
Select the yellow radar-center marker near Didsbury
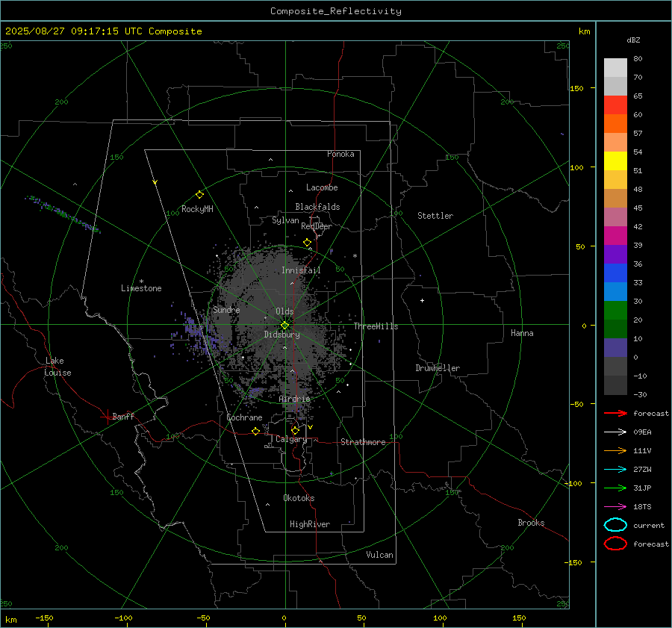(x=285, y=326)
